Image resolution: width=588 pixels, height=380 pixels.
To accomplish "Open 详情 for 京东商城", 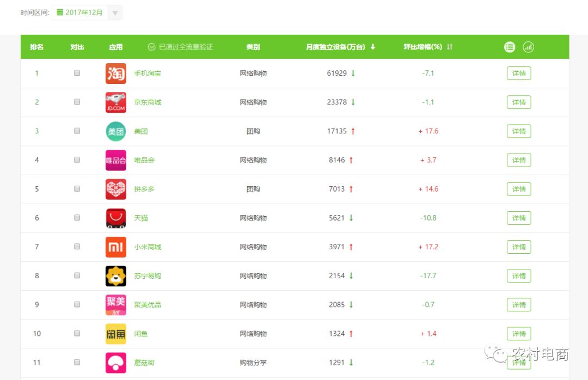I will pyautogui.click(x=519, y=102).
